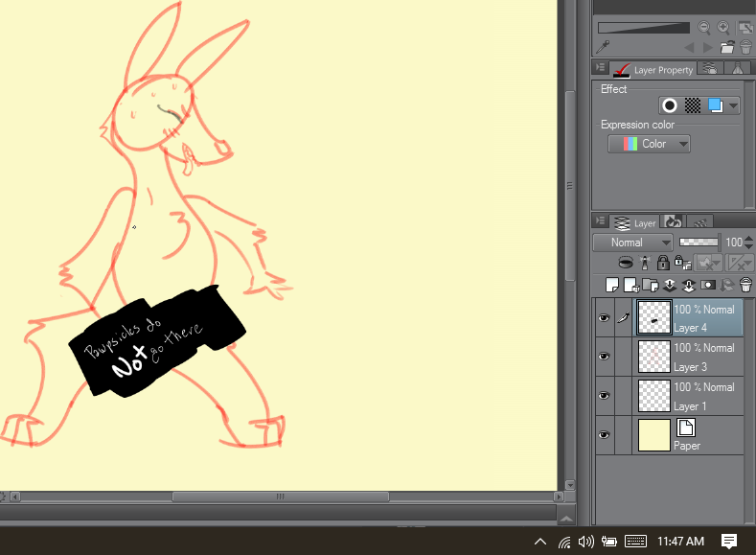
Task: Delete layer using the trash can icon
Action: (x=745, y=285)
